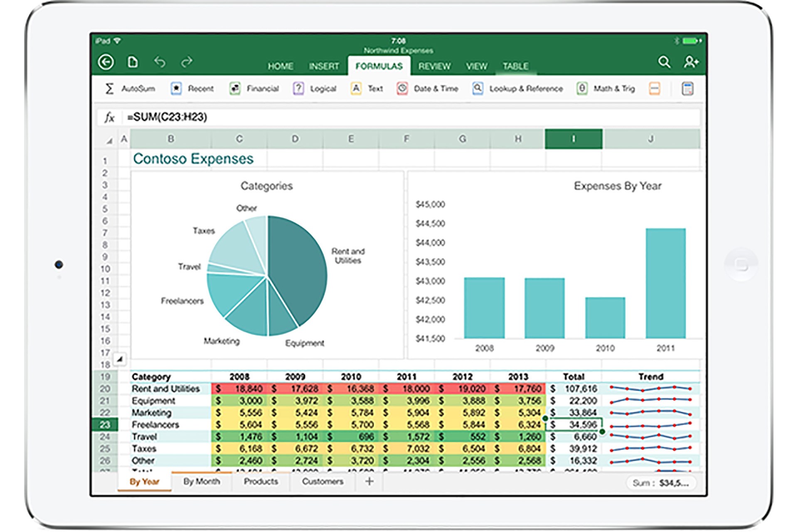Tap the calculator icon in ribbon
The image size is (798, 532).
click(687, 89)
